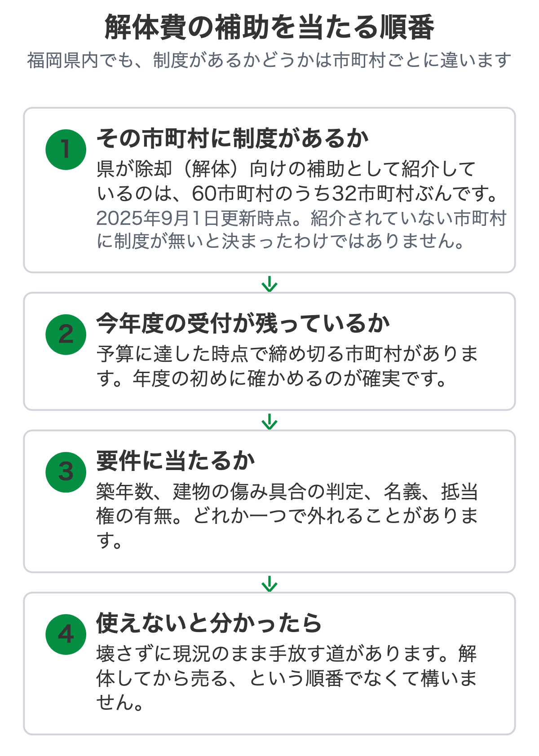The height and width of the screenshot is (756, 539).
Task: Select heading その市町村に制度があるか
Action: (x=233, y=138)
